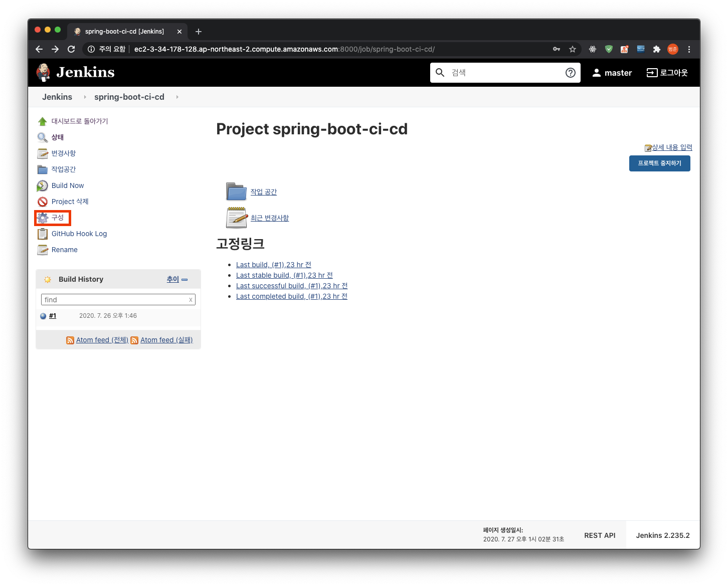Image resolution: width=728 pixels, height=586 pixels.
Task: Click the large folder icon for 작업 공간
Action: (236, 191)
